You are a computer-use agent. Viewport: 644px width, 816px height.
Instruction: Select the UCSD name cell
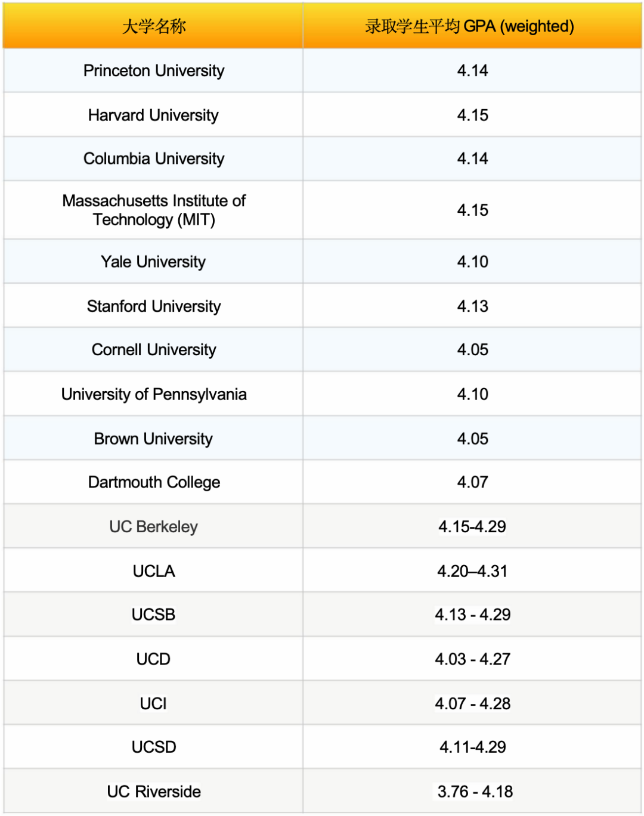[x=154, y=747]
